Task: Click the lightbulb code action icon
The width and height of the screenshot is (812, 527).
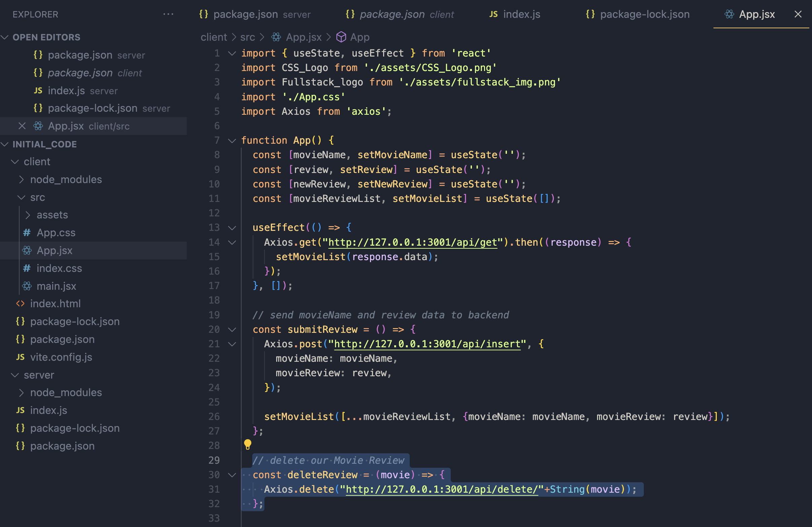Action: [248, 444]
